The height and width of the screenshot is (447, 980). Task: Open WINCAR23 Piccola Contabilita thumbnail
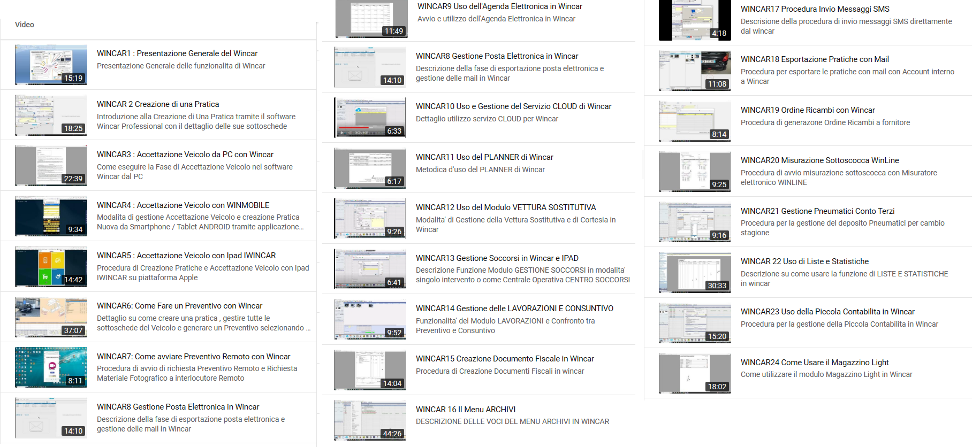click(695, 323)
